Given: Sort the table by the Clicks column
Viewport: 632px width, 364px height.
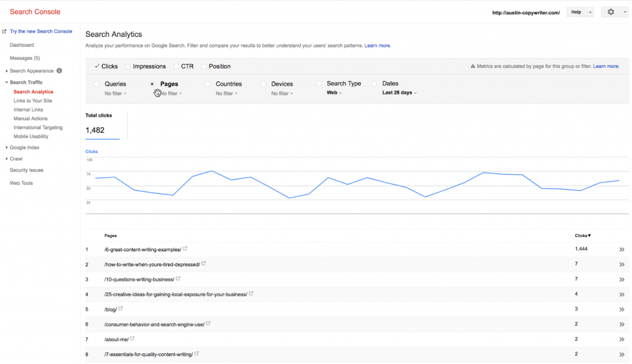Looking at the screenshot, I should pyautogui.click(x=583, y=235).
